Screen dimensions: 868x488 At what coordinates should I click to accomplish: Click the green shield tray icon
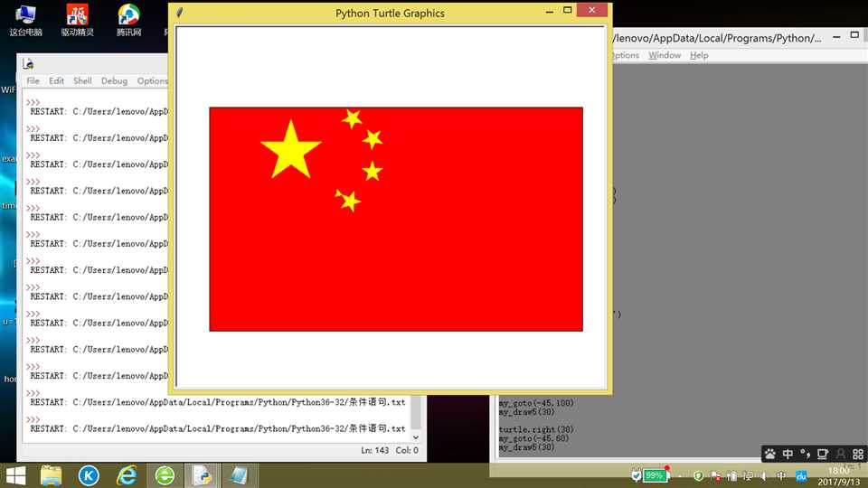click(698, 476)
